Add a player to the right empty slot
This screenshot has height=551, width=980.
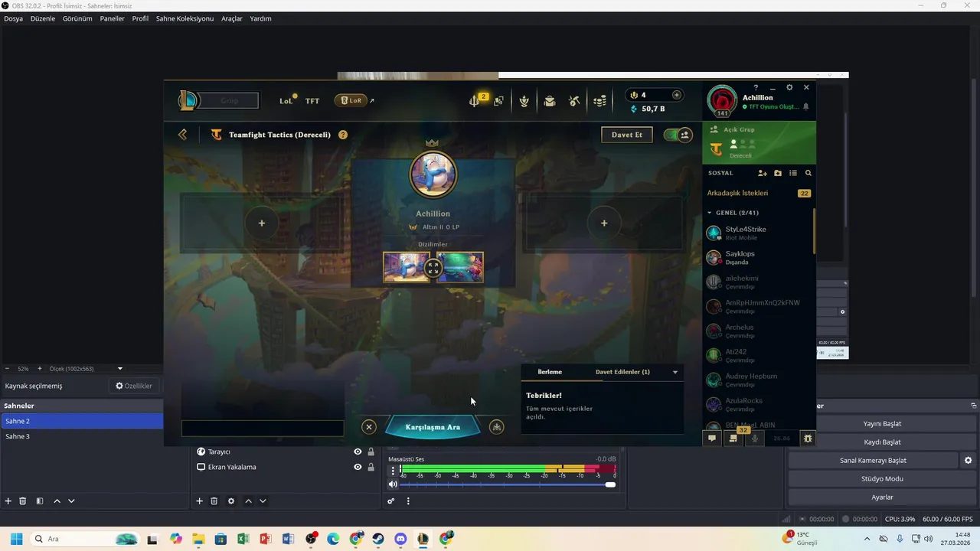[604, 223]
